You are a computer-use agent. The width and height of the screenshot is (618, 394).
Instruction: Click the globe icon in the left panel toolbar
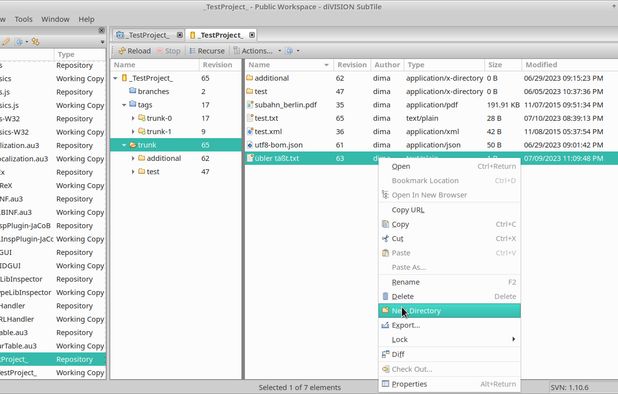click(x=19, y=41)
